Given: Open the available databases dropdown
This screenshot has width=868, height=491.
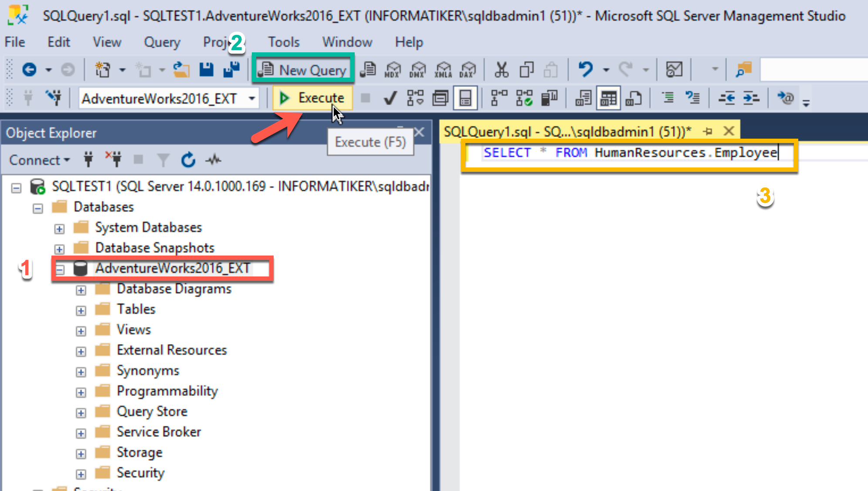Looking at the screenshot, I should [x=252, y=99].
